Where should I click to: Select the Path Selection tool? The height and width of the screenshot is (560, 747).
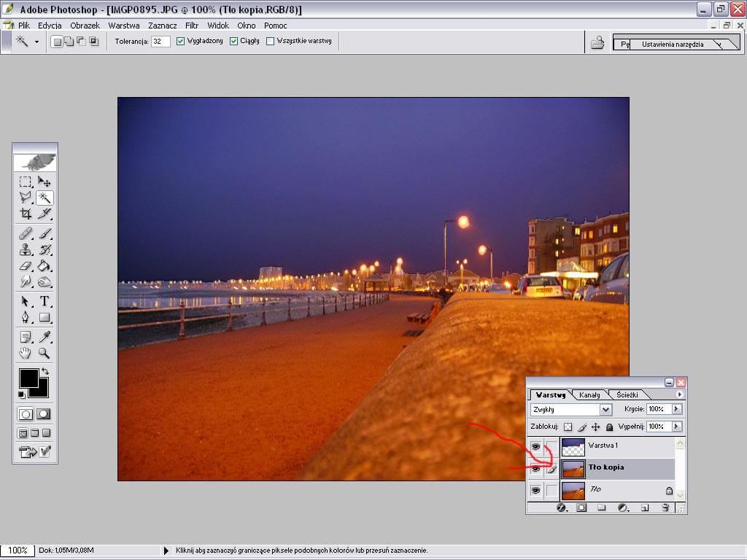(26, 301)
